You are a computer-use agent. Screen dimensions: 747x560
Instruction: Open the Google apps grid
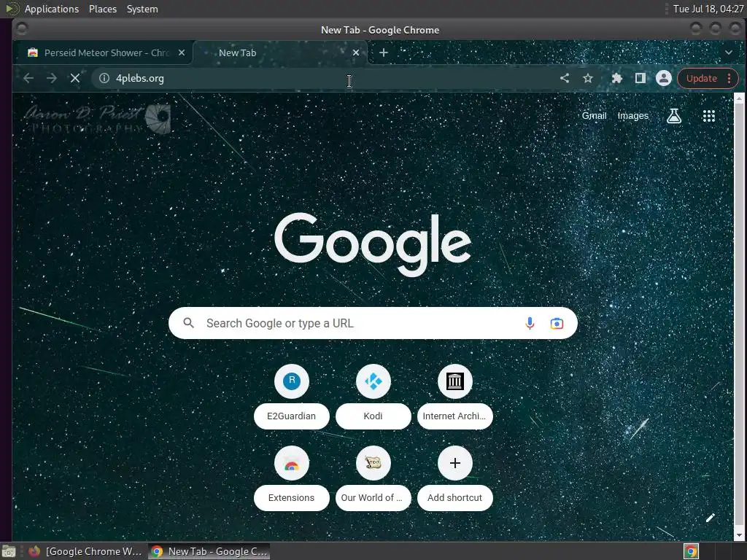(709, 116)
